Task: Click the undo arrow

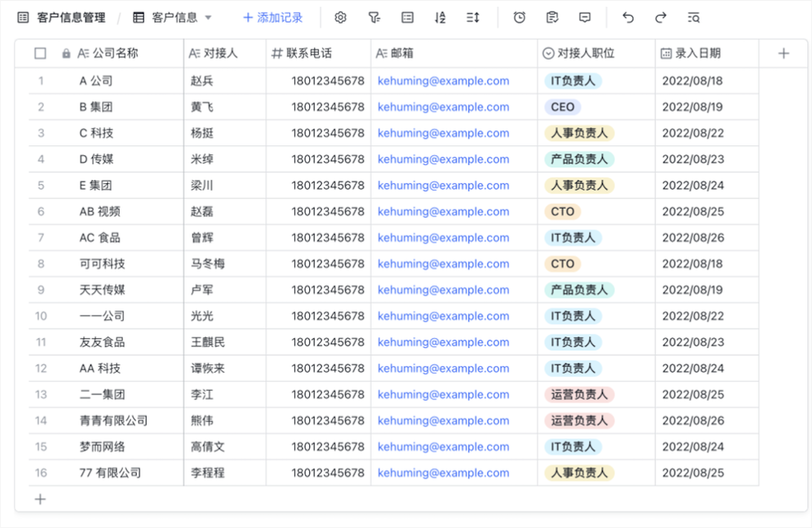Action: [x=628, y=18]
